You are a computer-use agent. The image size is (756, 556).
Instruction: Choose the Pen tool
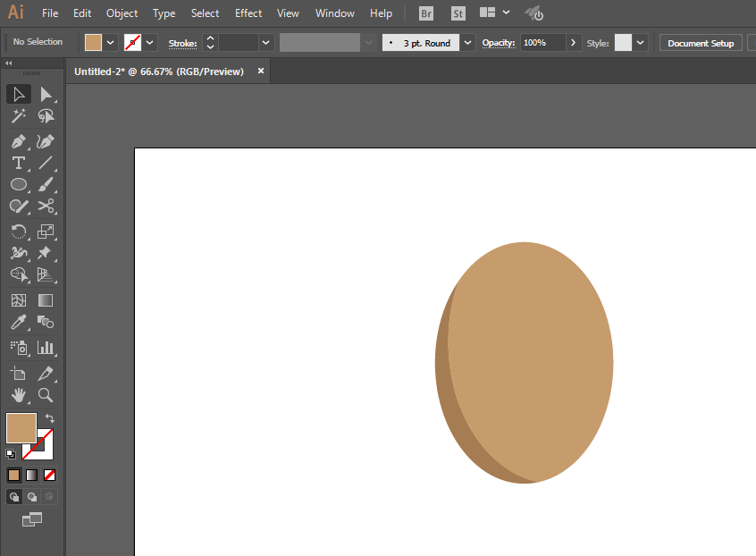tap(18, 141)
